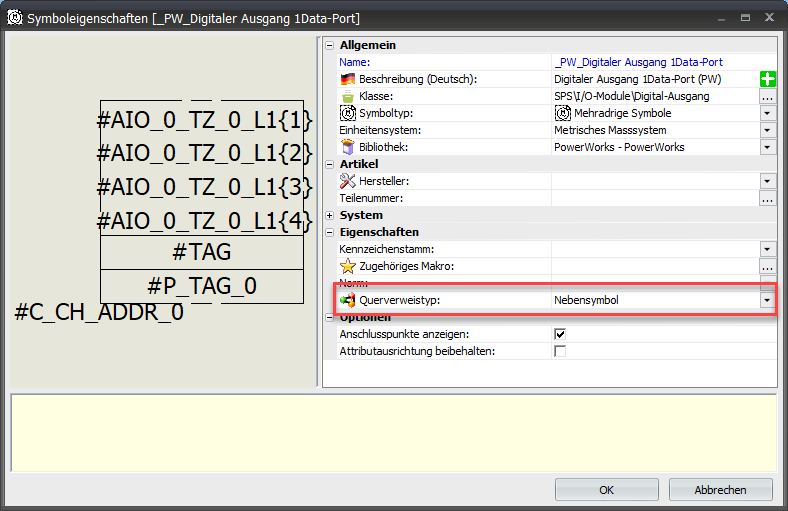Disable the Anschlusspunkte anzeigen checkbox
The height and width of the screenshot is (511, 788).
(560, 334)
